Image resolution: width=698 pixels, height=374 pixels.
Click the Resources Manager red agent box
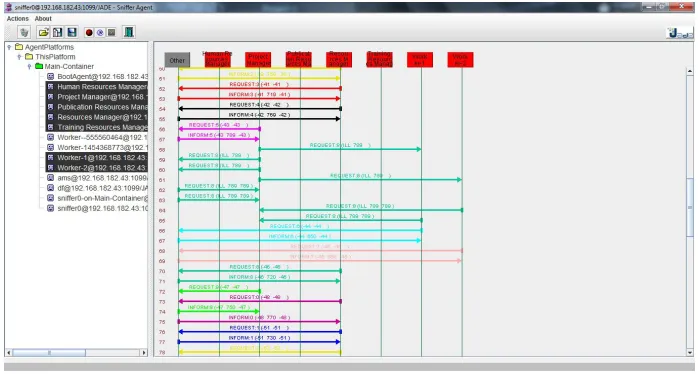pos(339,60)
